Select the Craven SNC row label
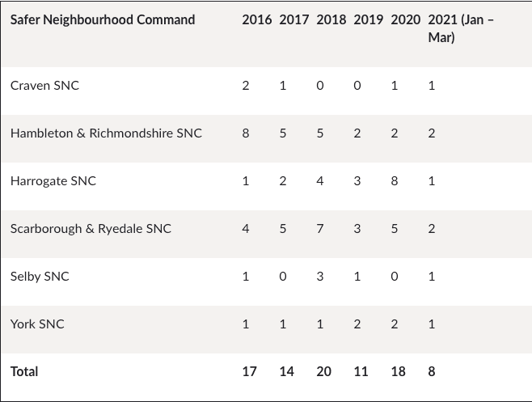532x402 pixels. pyautogui.click(x=44, y=86)
